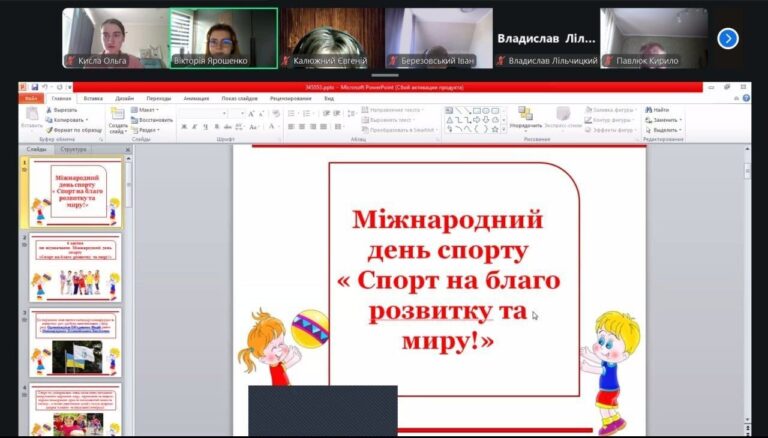The height and width of the screenshot is (438, 768).
Task: Select slide 3 thumbnail in slides panel
Action: [x=76, y=341]
